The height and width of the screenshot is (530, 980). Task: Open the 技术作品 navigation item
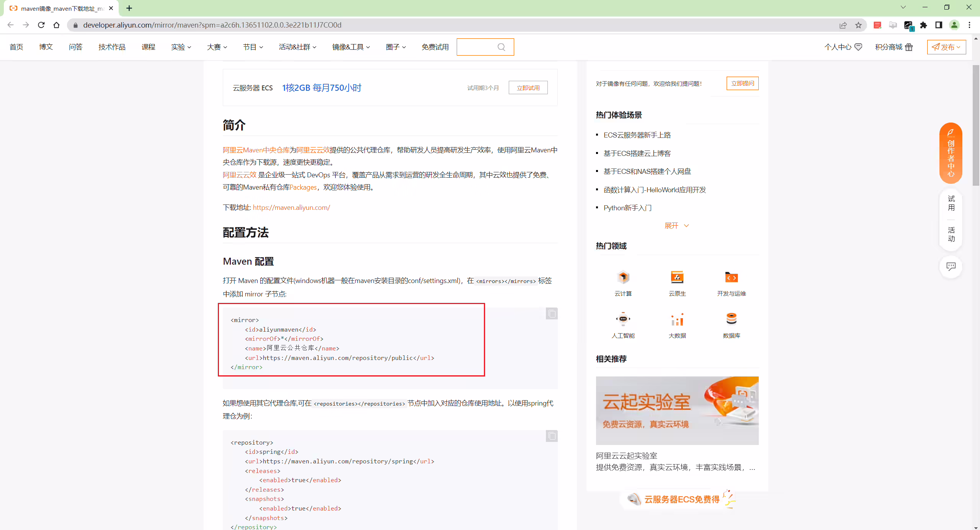[x=112, y=47]
